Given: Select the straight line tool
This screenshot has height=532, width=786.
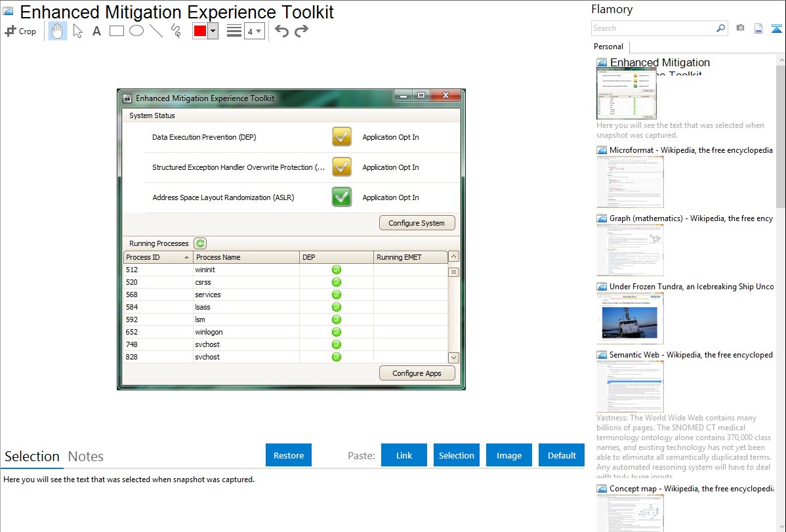Looking at the screenshot, I should pyautogui.click(x=156, y=31).
